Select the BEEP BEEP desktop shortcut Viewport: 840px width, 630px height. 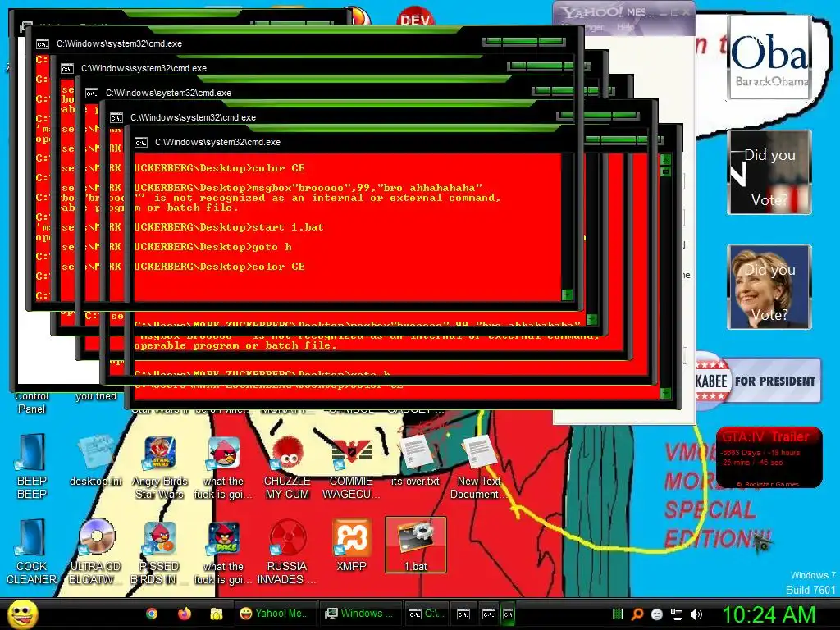pyautogui.click(x=32, y=467)
